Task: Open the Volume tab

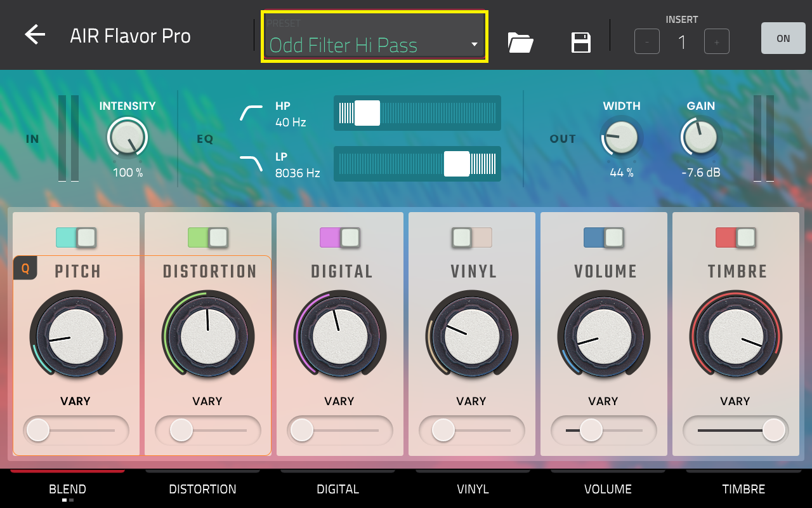Action: (x=608, y=489)
